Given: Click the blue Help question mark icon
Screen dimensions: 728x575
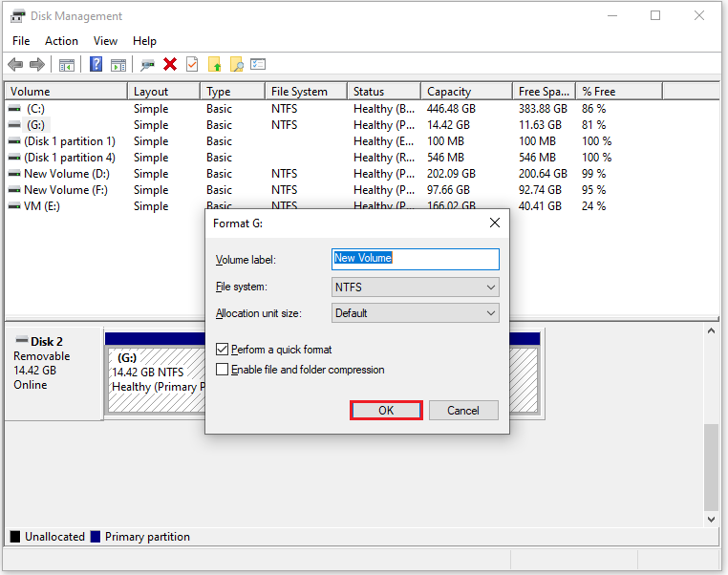Looking at the screenshot, I should point(96,64).
